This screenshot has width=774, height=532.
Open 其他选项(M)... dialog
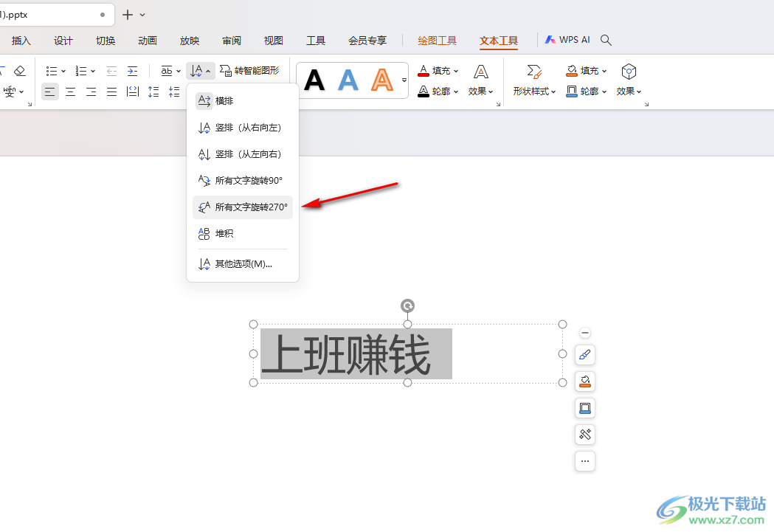242,264
